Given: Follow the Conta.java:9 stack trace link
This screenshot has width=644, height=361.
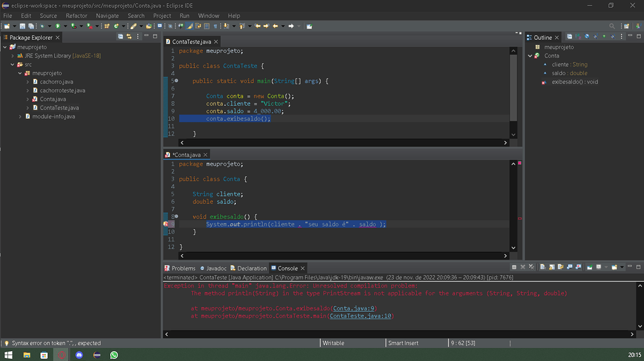Looking at the screenshot, I should point(355,308).
